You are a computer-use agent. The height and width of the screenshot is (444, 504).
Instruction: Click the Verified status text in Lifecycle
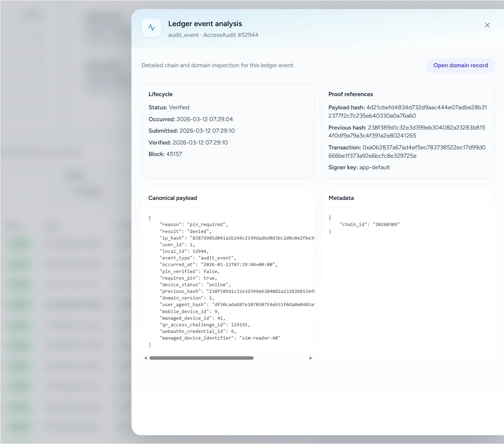[x=179, y=107]
